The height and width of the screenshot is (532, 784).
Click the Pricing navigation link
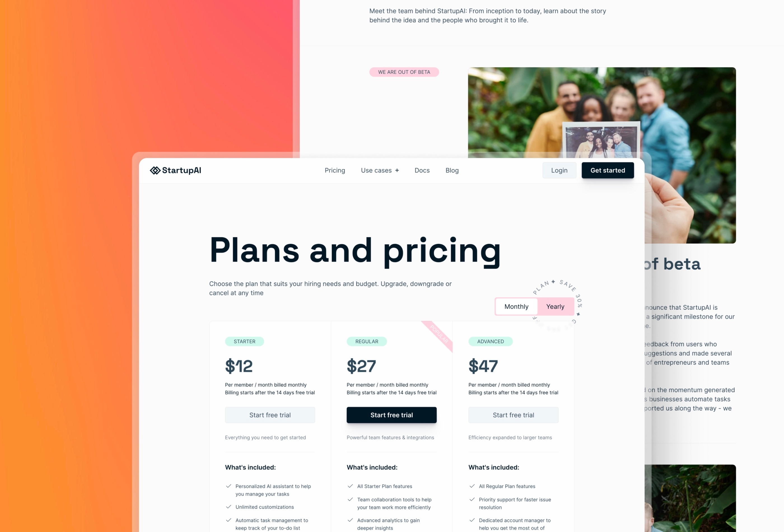tap(334, 171)
